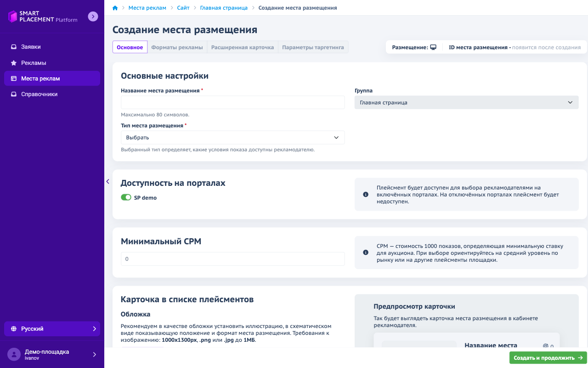Click the Предпросмотр карточки heading
Screen dimensions: 588x368
[414, 306]
